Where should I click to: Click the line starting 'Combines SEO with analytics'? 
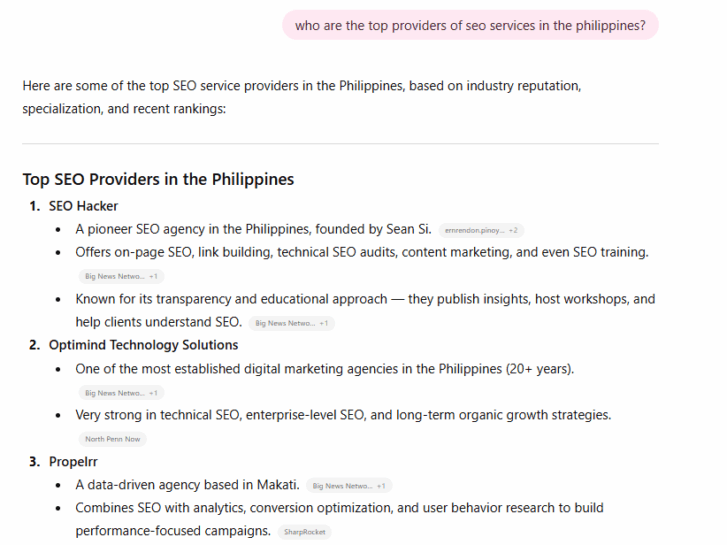coord(339,519)
